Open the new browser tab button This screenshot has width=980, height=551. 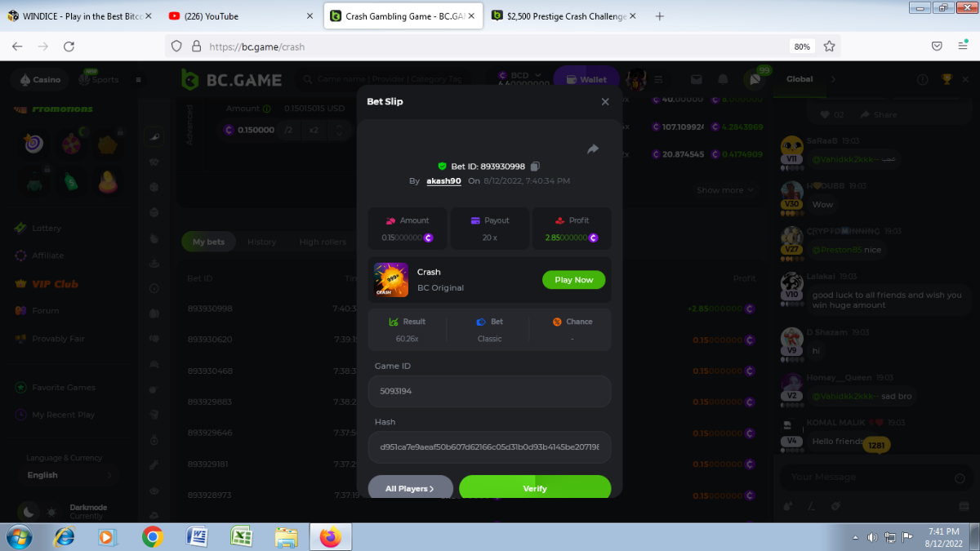click(x=660, y=16)
